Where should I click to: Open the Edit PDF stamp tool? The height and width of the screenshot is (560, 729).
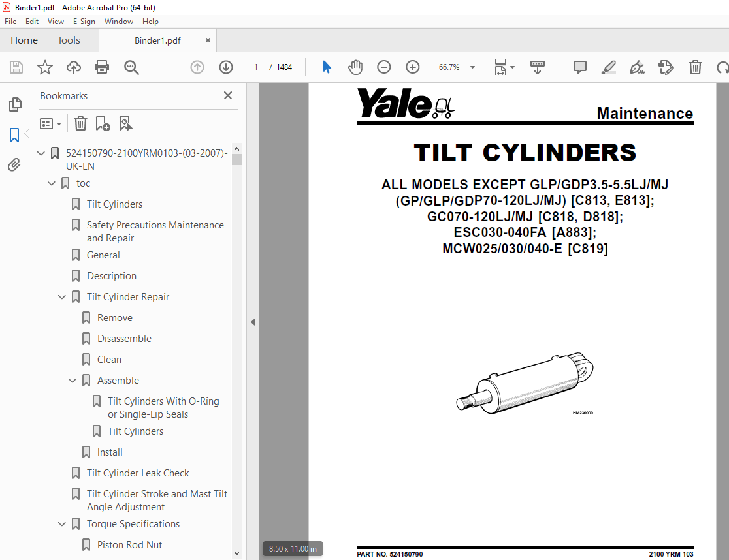[x=666, y=67]
